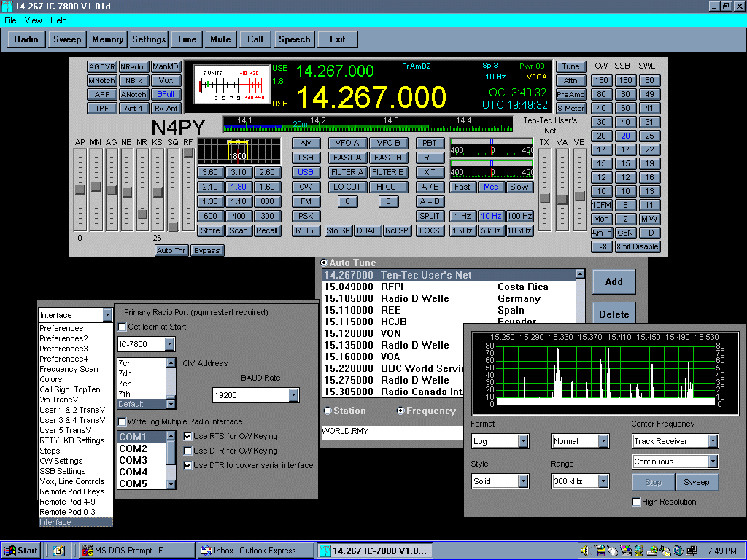Image resolution: width=747 pixels, height=560 pixels.
Task: Click the VFO A button
Action: (347, 143)
